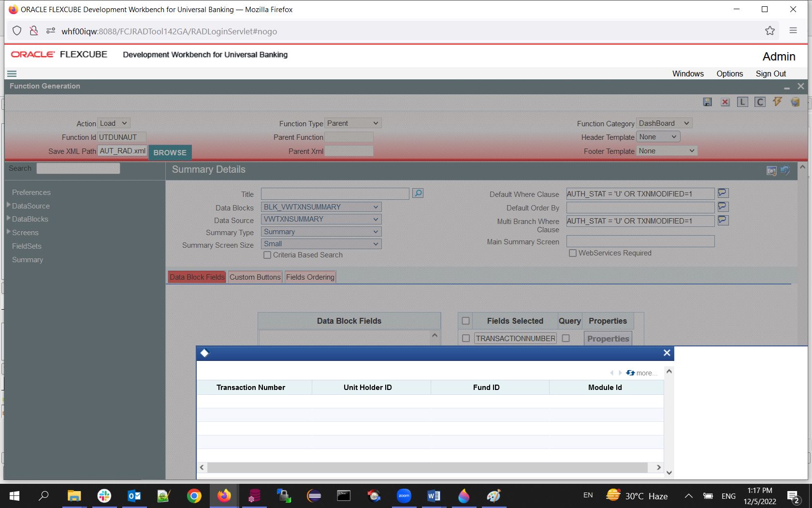Click the popup horizontal scrollbar track
The height and width of the screenshot is (508, 812).
[427, 467]
